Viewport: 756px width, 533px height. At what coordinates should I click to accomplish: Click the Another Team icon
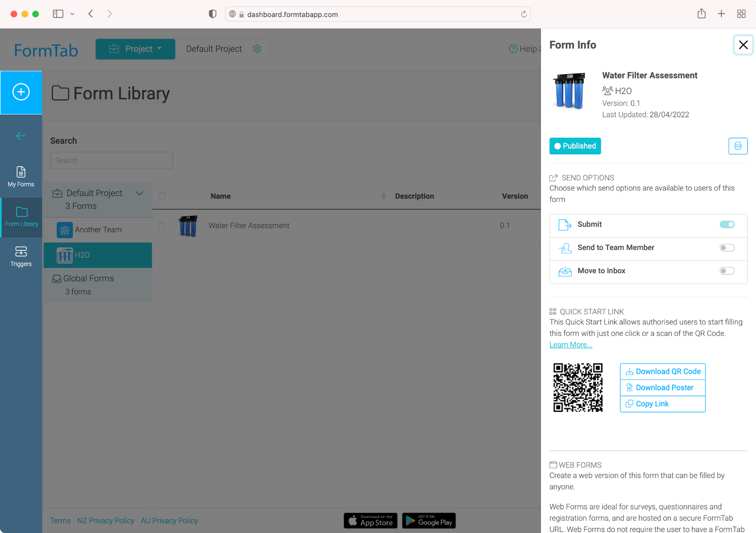point(65,230)
